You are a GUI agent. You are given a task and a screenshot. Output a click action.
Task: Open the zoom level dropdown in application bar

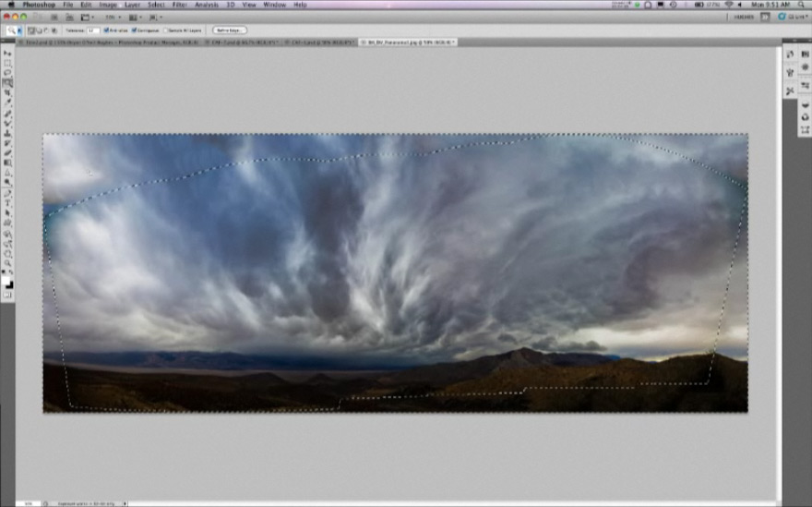coord(111,17)
